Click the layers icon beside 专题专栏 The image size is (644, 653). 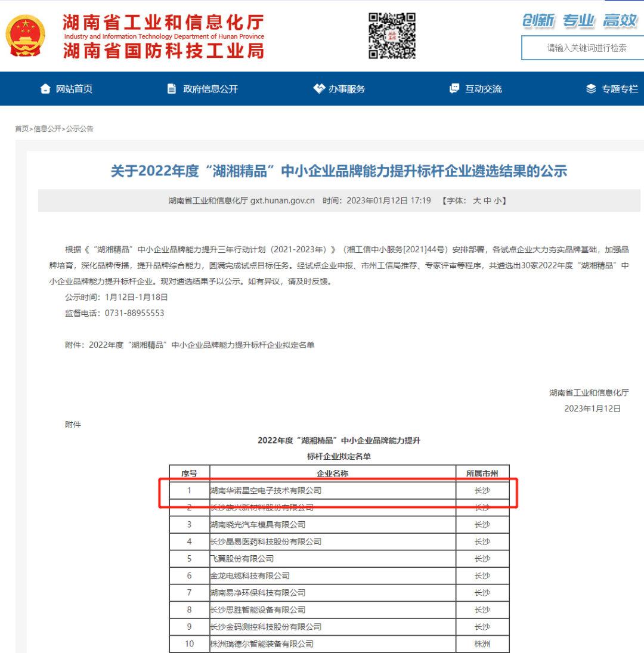tap(591, 89)
